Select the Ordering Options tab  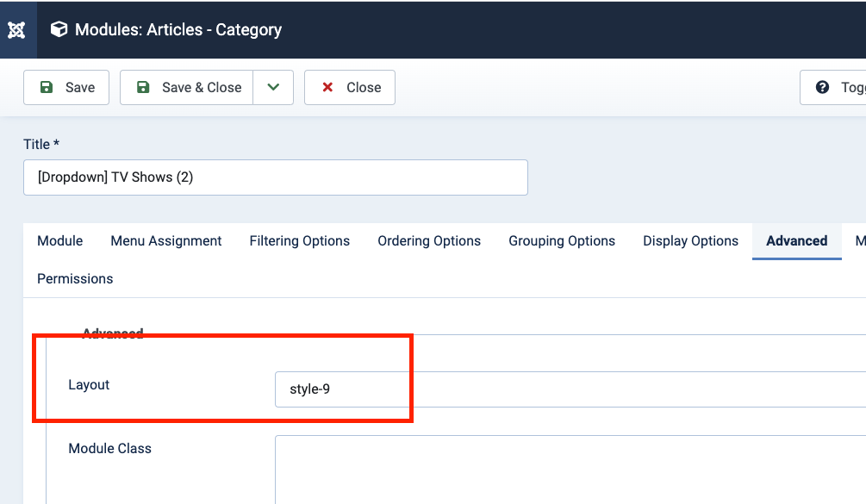pyautogui.click(x=429, y=241)
